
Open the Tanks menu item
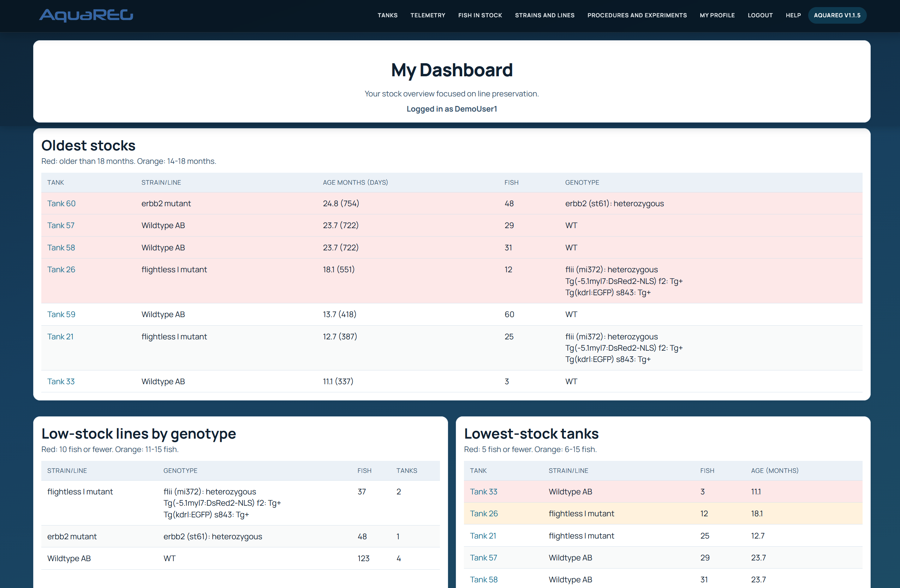tap(387, 15)
